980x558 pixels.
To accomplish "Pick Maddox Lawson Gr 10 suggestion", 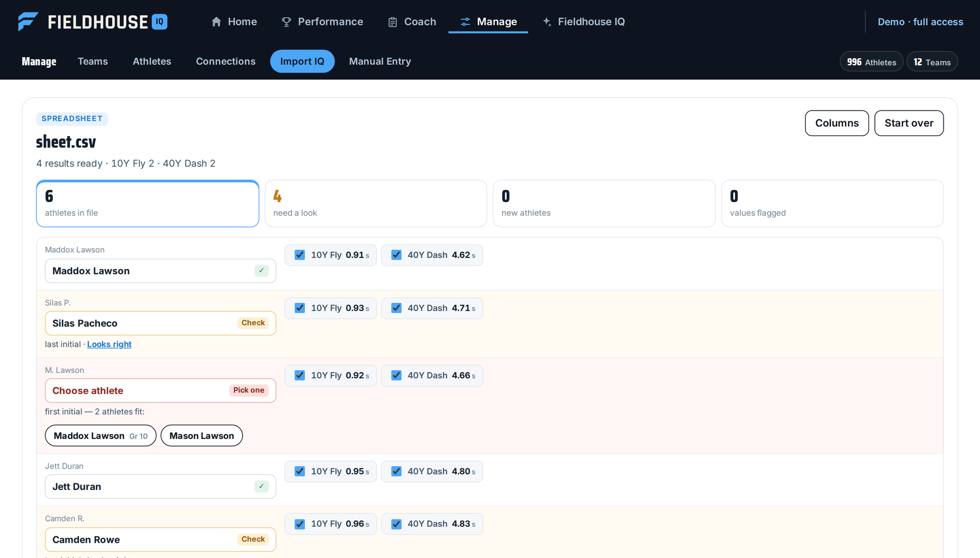I will (101, 436).
